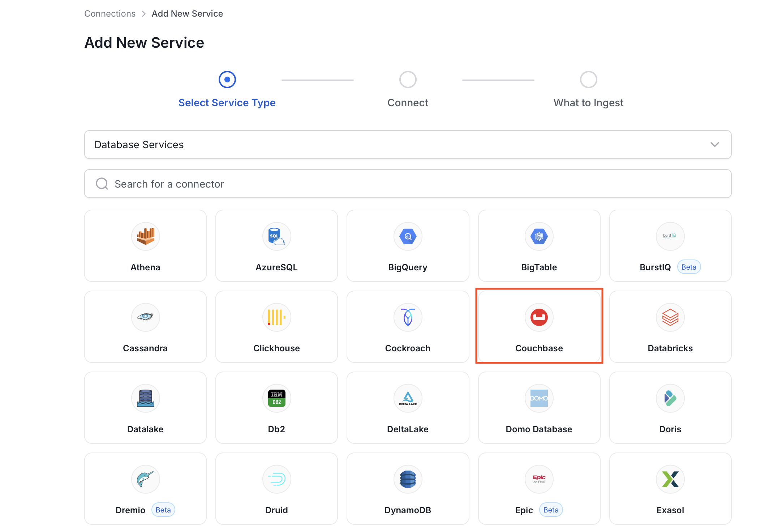This screenshot has width=782, height=532.
Task: Pick the Doris connector icon
Action: tap(670, 398)
